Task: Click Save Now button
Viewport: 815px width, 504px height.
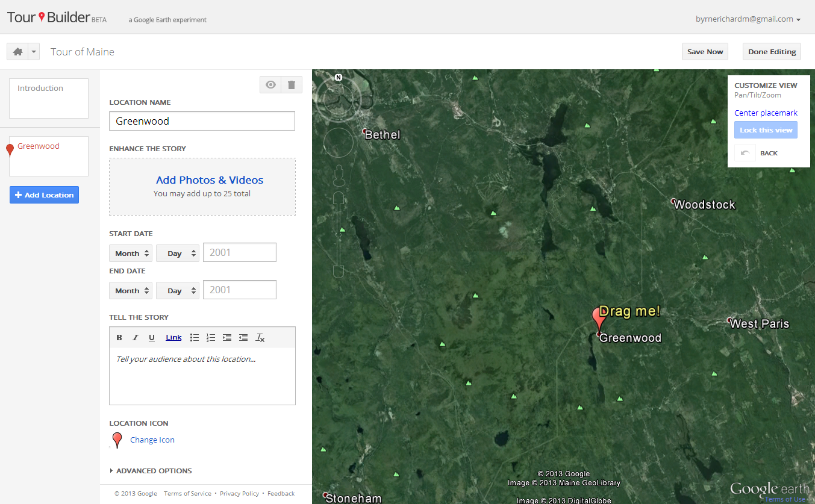Action: tap(705, 52)
